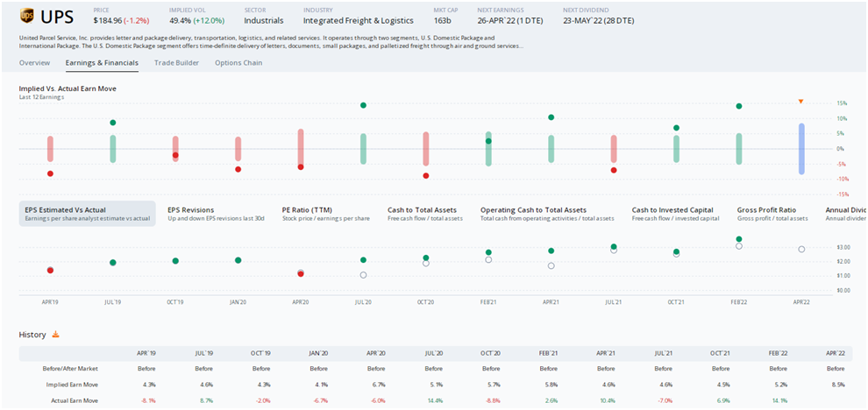Click the green dot above JUL'20 bar
Screen dimensions: 868x410
363,105
